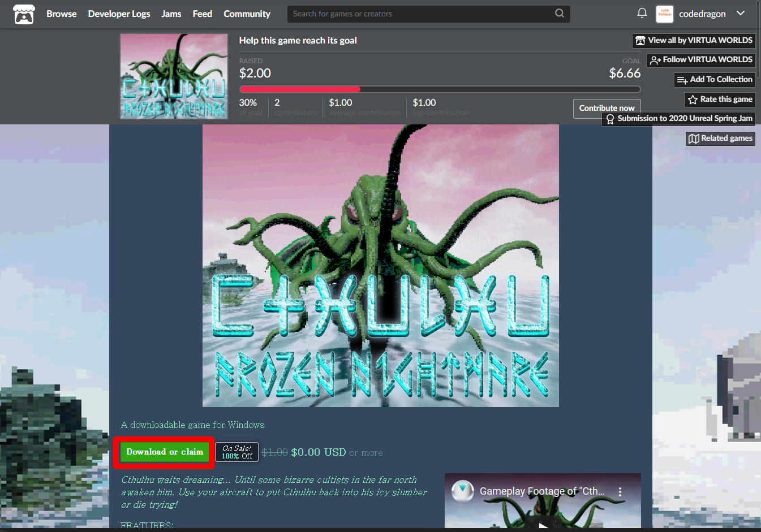Click the $6.66 goal amount
The width and height of the screenshot is (761, 532).
click(625, 73)
